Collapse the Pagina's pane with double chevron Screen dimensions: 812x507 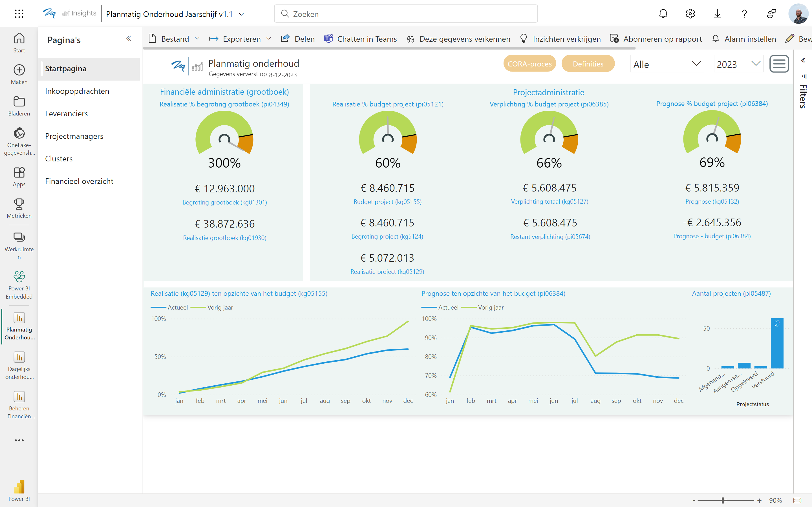point(129,39)
